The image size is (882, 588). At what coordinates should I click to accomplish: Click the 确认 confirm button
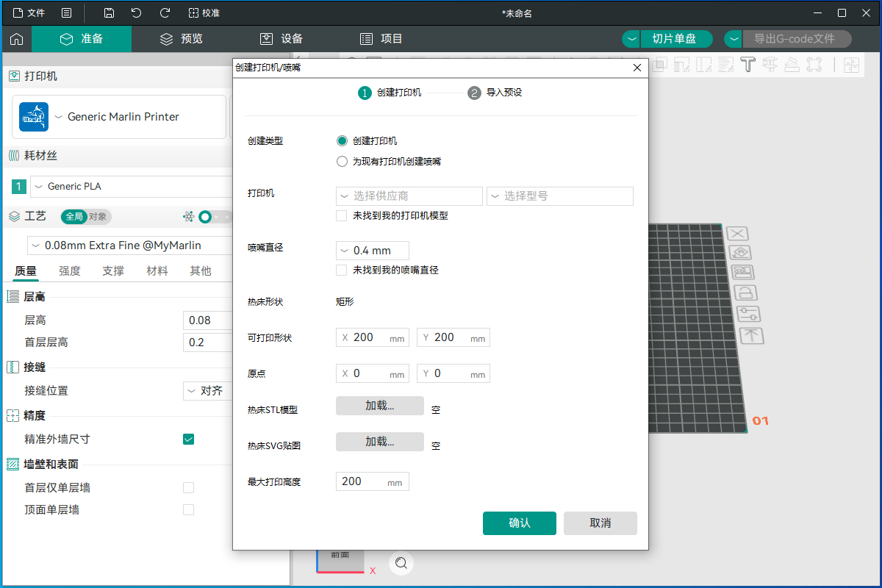click(520, 523)
